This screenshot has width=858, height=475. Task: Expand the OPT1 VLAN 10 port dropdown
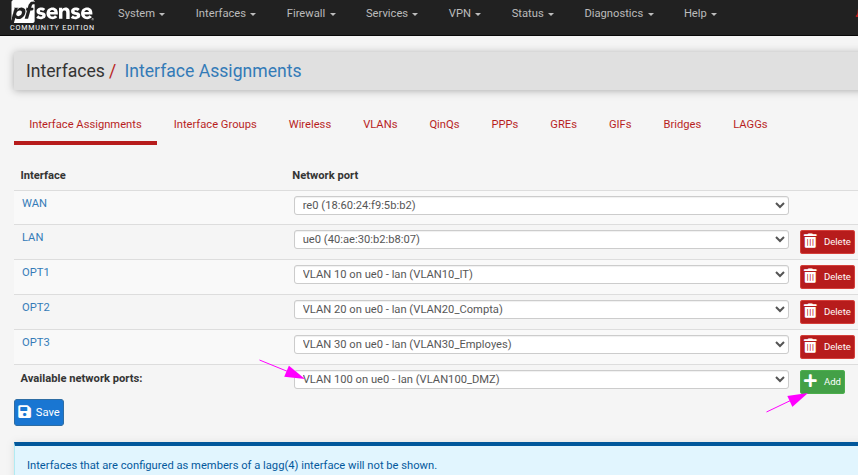click(x=540, y=275)
